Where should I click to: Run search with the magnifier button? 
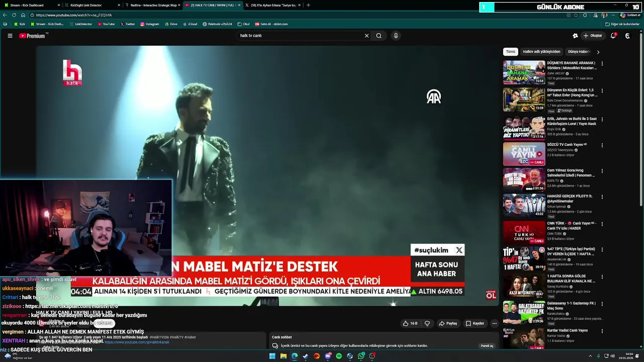pyautogui.click(x=379, y=36)
